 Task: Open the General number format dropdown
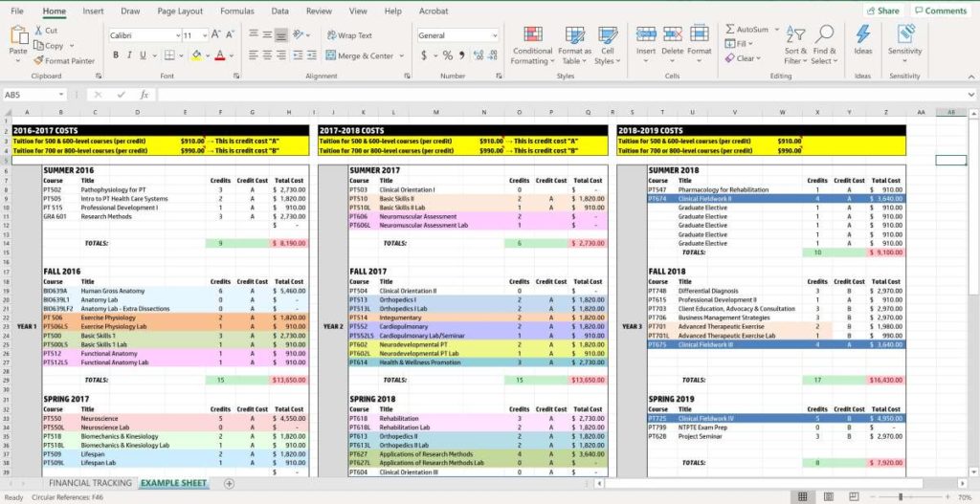[x=495, y=35]
